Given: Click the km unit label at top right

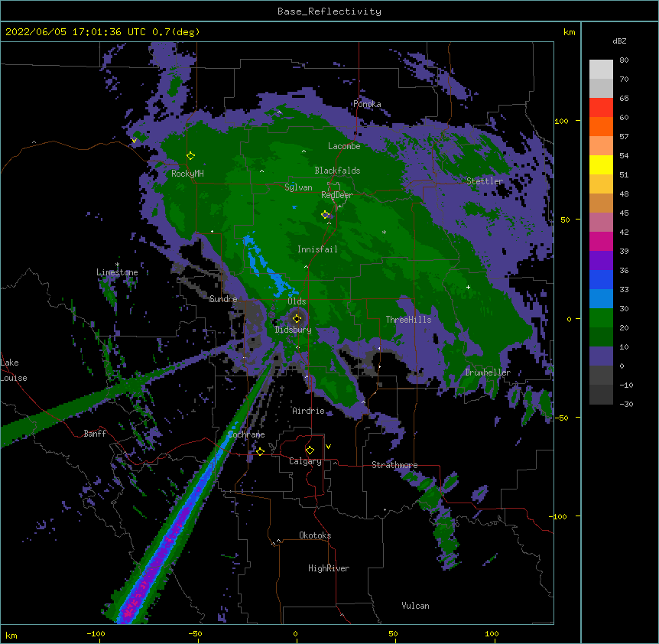Looking at the screenshot, I should click(x=569, y=32).
